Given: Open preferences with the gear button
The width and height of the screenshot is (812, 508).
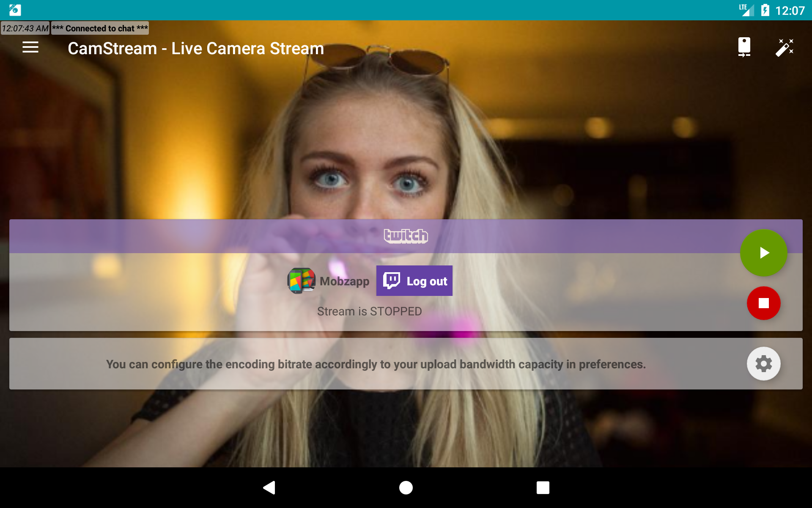Looking at the screenshot, I should pyautogui.click(x=763, y=364).
